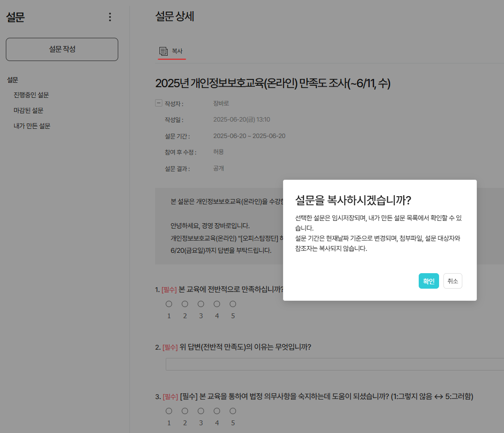Open the kebab menu beside 설문 title
504x433 pixels.
pyautogui.click(x=110, y=17)
